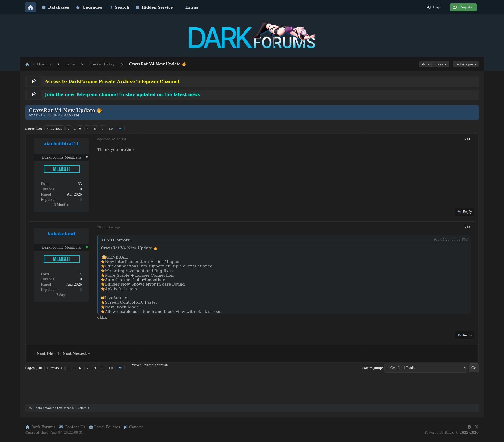
Task: Open the Databases menu item
Action: click(x=56, y=7)
